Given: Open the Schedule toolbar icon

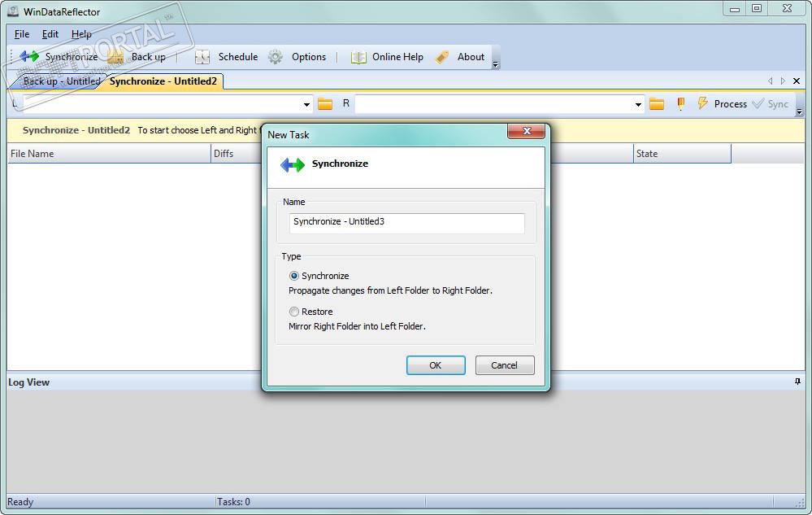Looking at the screenshot, I should click(202, 57).
